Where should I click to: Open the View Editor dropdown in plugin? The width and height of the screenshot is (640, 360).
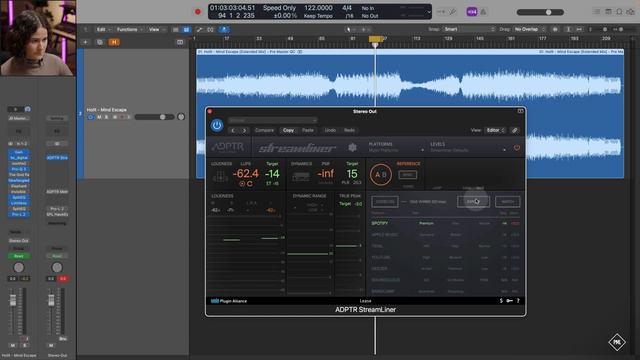496,130
